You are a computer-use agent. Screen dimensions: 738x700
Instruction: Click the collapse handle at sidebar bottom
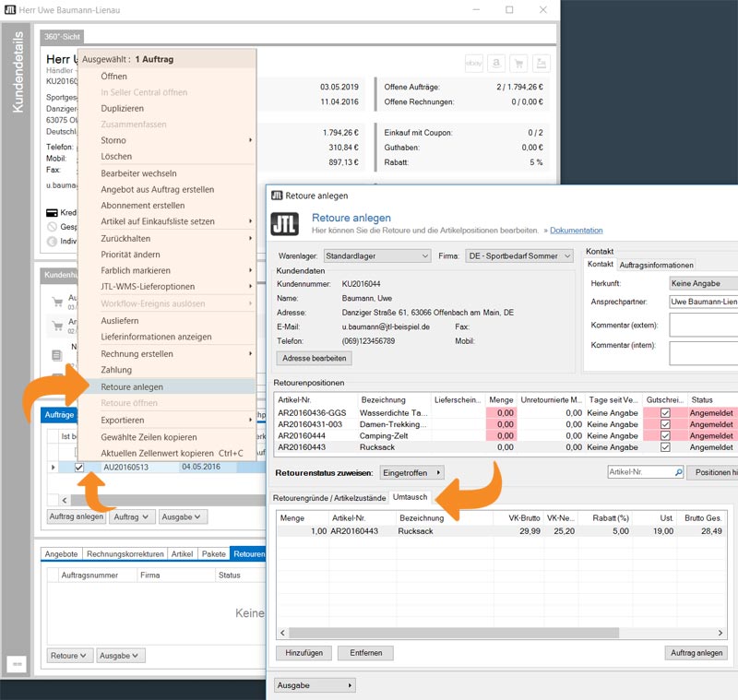click(x=16, y=664)
